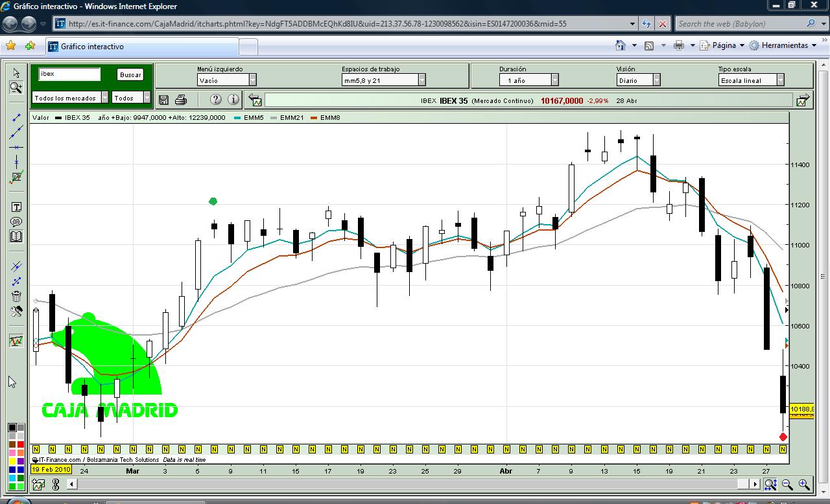The height and width of the screenshot is (504, 830).
Task: Open the hammer and wrench settings tool
Action: (x=16, y=312)
